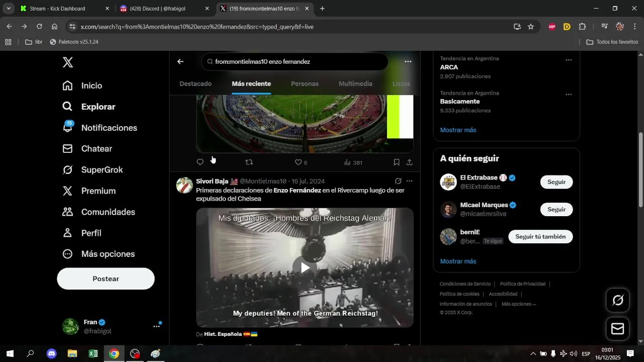Switch to Más reciente tab
The height and width of the screenshot is (362, 644).
[x=252, y=84]
